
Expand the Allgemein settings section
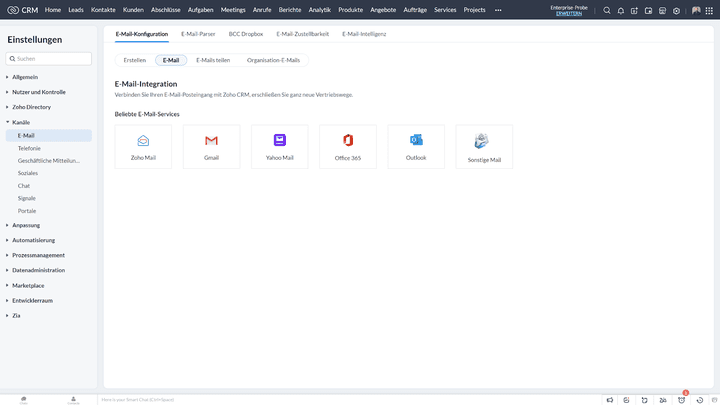(25, 77)
